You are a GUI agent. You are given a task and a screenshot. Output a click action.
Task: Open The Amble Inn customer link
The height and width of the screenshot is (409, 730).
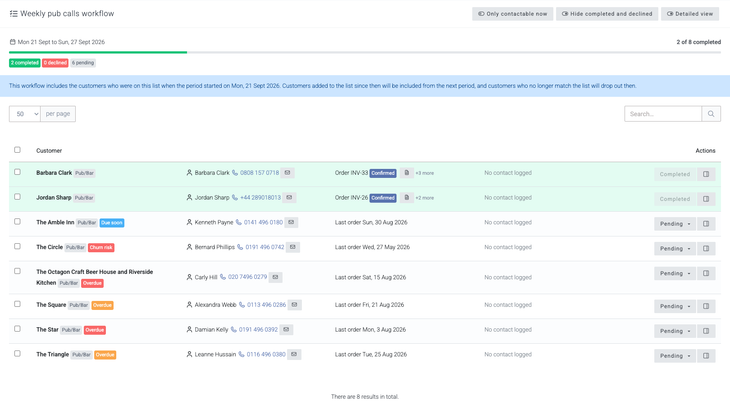pos(55,222)
